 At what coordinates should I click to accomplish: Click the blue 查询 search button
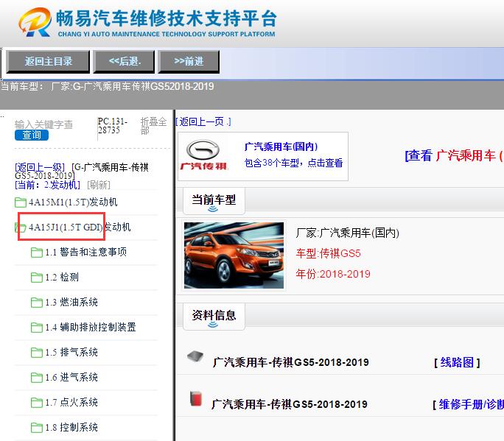[32, 135]
